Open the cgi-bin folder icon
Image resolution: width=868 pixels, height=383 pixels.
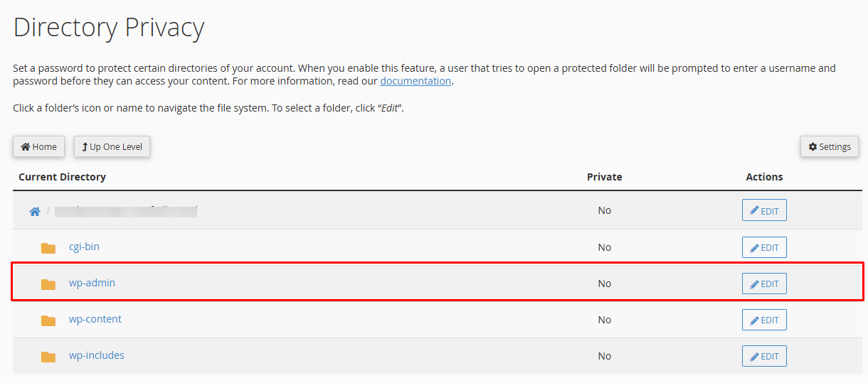click(x=48, y=248)
